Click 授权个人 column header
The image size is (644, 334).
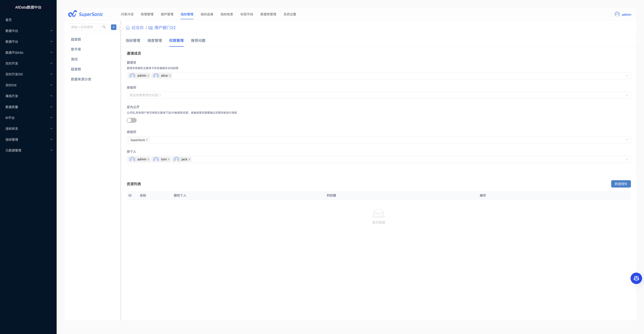[x=180, y=195]
